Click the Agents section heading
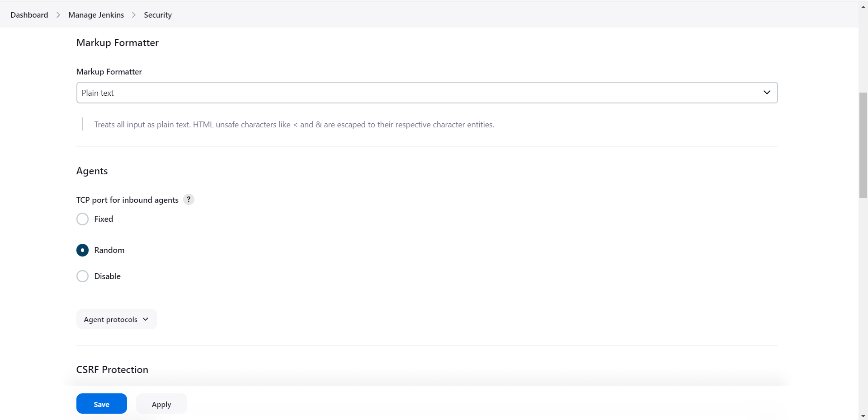Screen dimensions: 868x420 (x=92, y=171)
